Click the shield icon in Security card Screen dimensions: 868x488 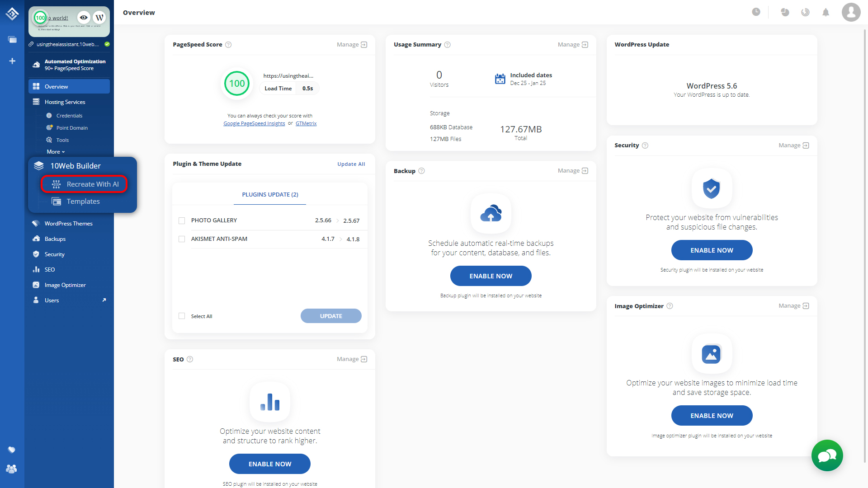click(x=712, y=188)
